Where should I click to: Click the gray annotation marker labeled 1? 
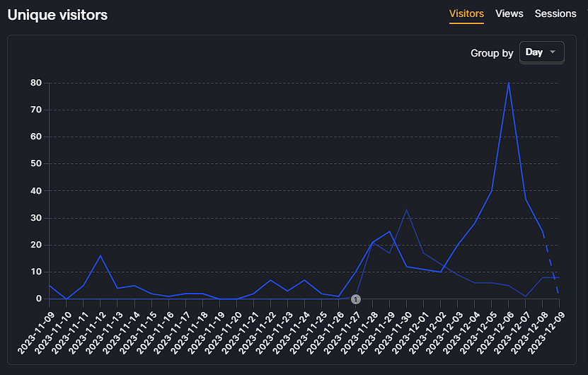(x=356, y=299)
